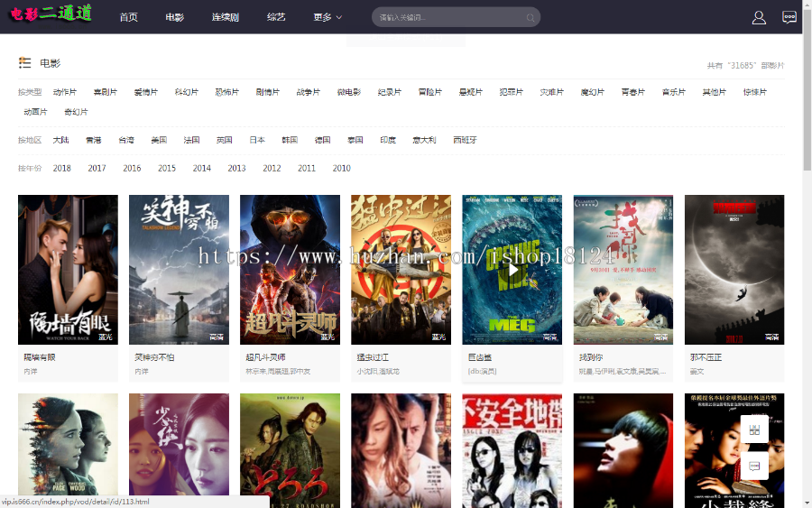
Task: Open the 笑神穷不怕 movie poster
Action: (x=180, y=270)
